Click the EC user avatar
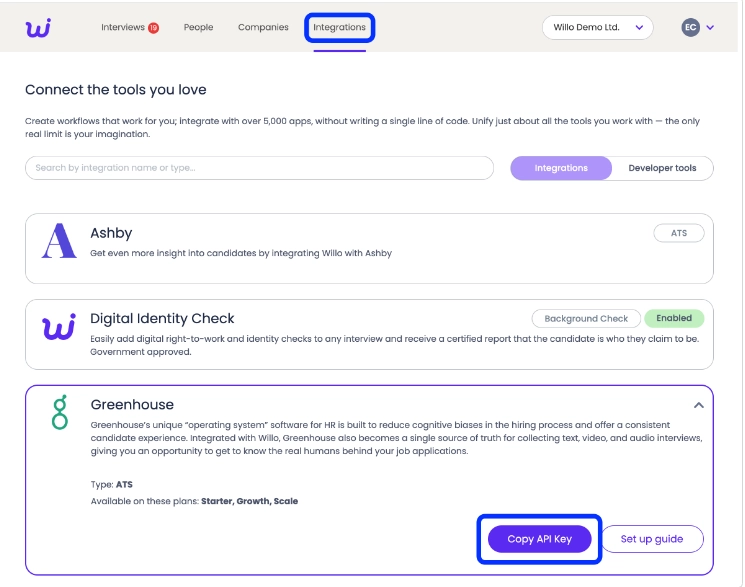 pyautogui.click(x=690, y=28)
